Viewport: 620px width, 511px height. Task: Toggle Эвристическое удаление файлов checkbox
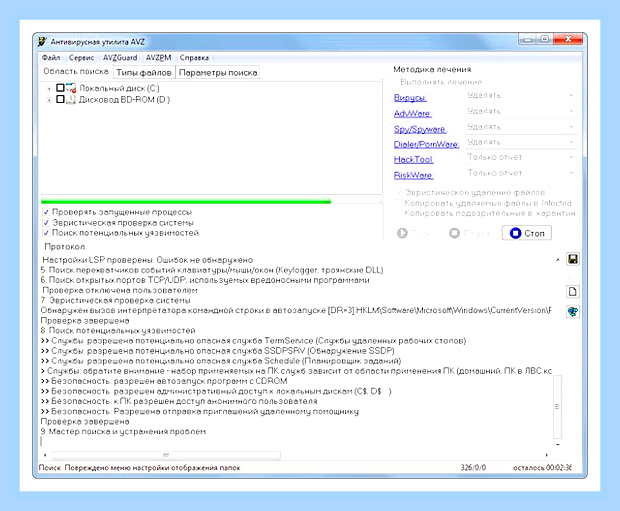pyautogui.click(x=399, y=192)
